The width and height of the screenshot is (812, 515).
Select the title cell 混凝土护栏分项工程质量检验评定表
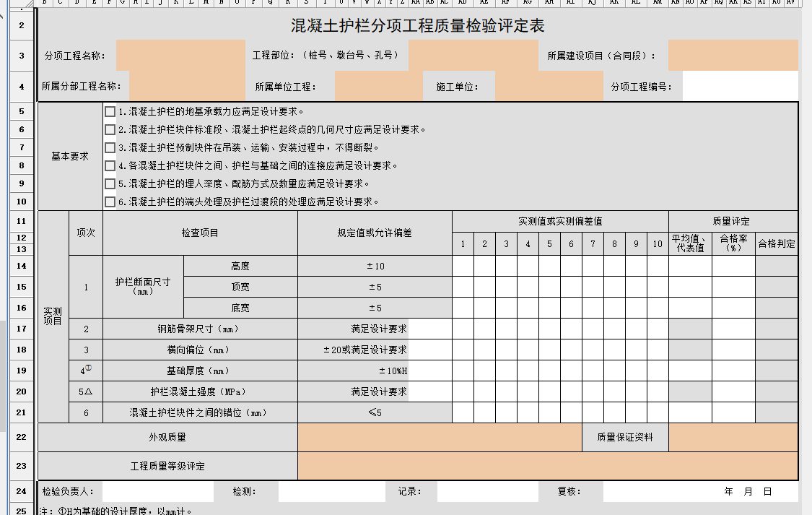[x=417, y=25]
